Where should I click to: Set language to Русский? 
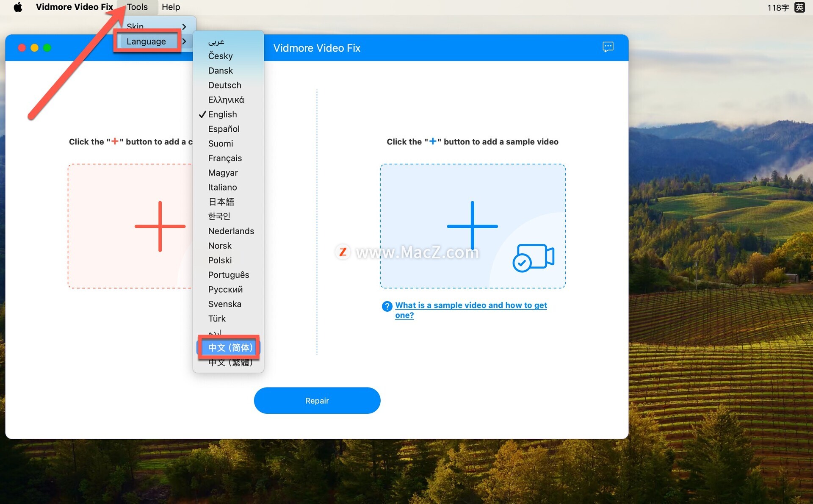click(x=229, y=289)
